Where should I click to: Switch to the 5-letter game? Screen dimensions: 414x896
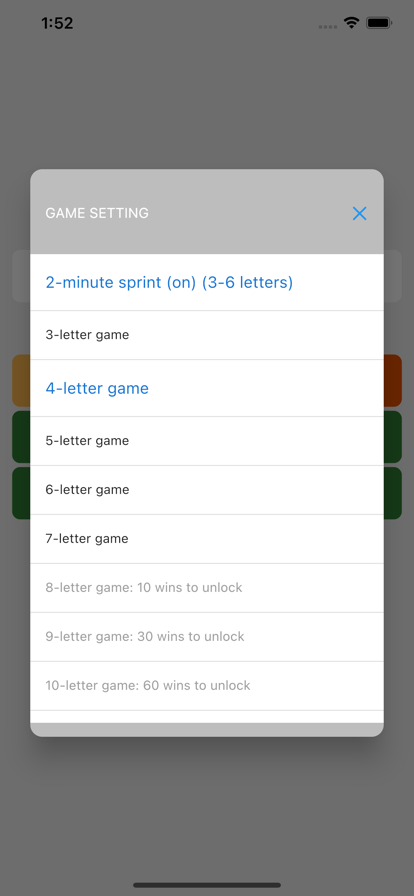pyautogui.click(x=207, y=441)
